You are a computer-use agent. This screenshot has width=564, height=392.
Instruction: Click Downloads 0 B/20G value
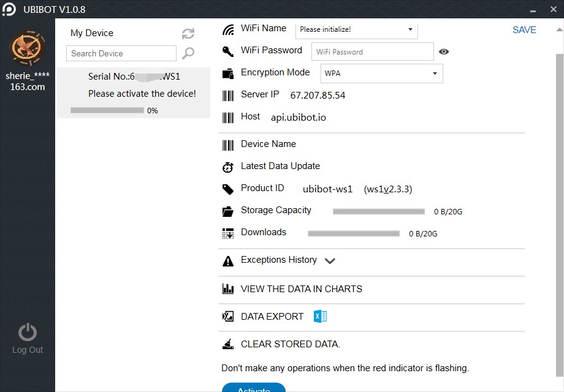(423, 233)
